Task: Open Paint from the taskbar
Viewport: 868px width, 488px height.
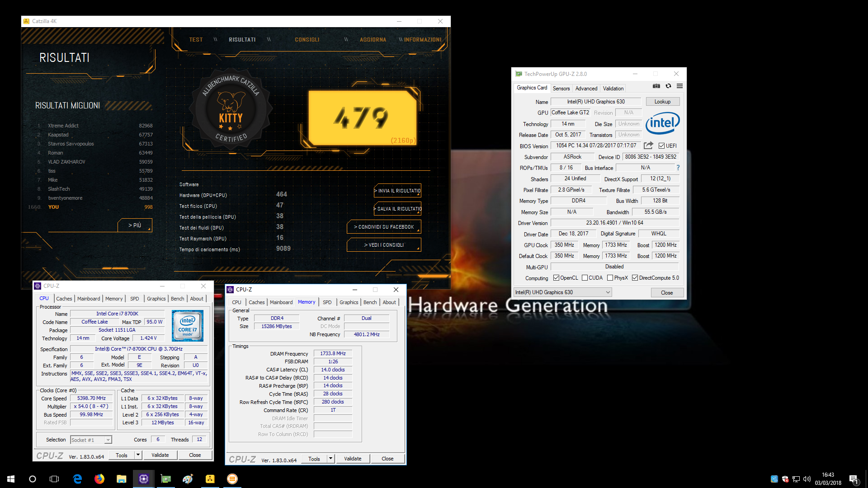Action: (188, 479)
